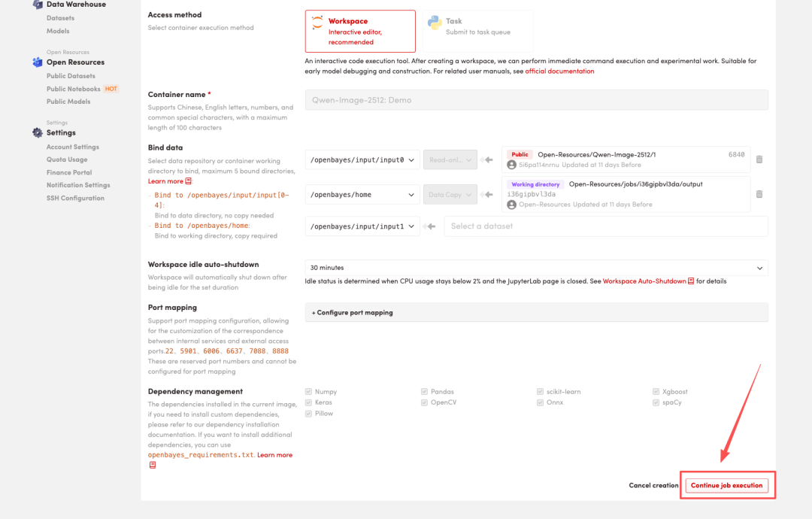Click the Data Warehouse sidebar icon
This screenshot has height=519, width=812.
tap(38, 5)
